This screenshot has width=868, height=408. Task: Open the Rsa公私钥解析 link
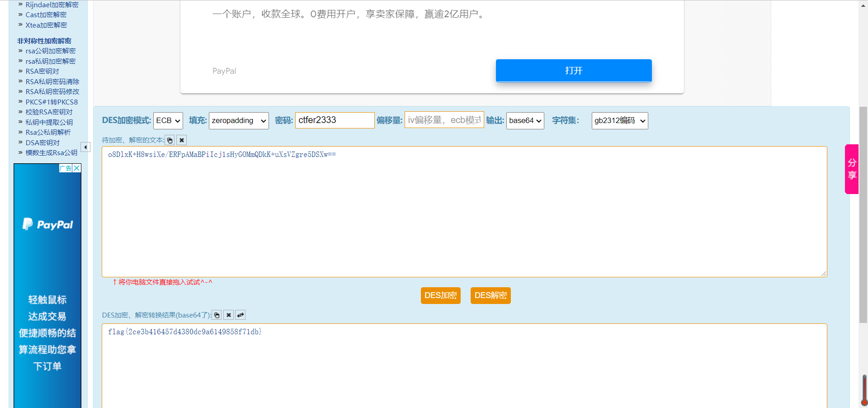(48, 133)
